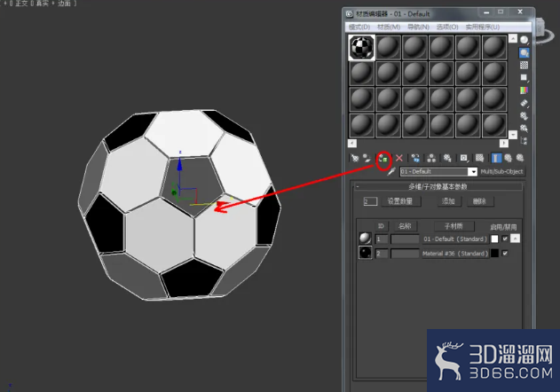Viewport: 560px width, 392px height.
Task: Click the ID field of row 1
Action: click(x=381, y=239)
